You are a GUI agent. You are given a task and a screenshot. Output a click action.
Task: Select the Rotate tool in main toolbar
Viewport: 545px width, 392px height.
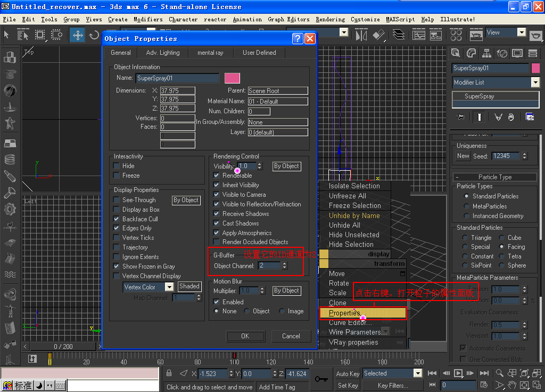click(x=94, y=36)
